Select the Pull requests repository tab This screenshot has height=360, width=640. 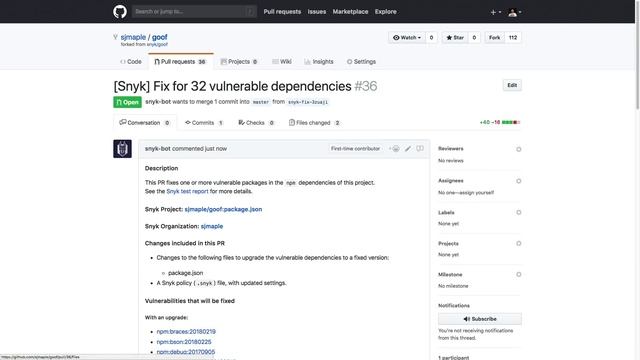click(x=180, y=62)
